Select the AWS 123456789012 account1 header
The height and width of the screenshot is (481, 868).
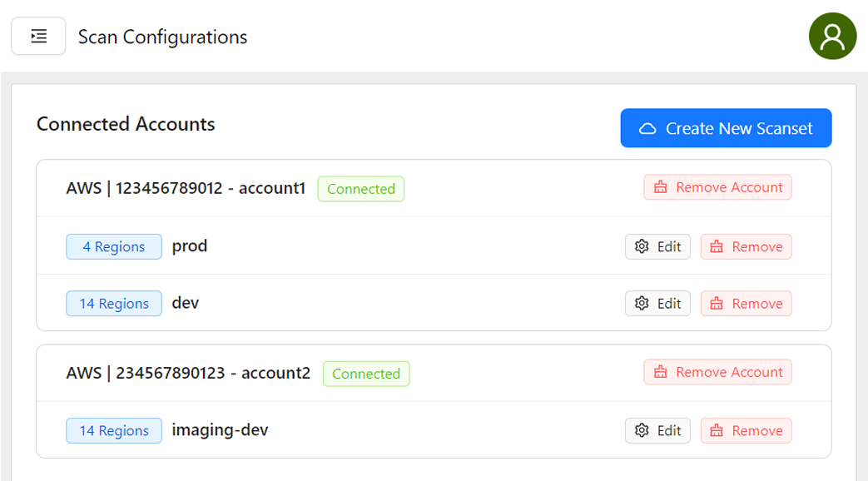(x=186, y=188)
